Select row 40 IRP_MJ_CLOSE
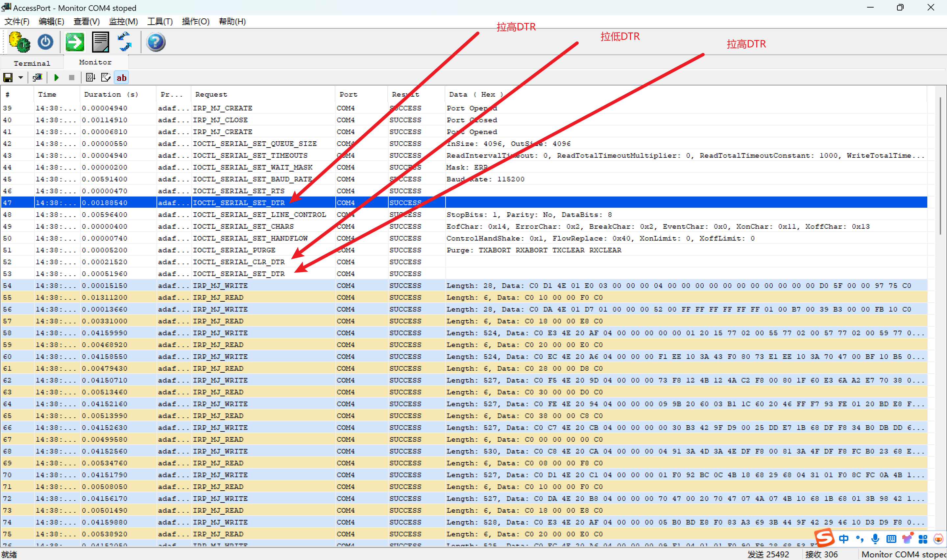Image resolution: width=947 pixels, height=560 pixels. pos(464,120)
